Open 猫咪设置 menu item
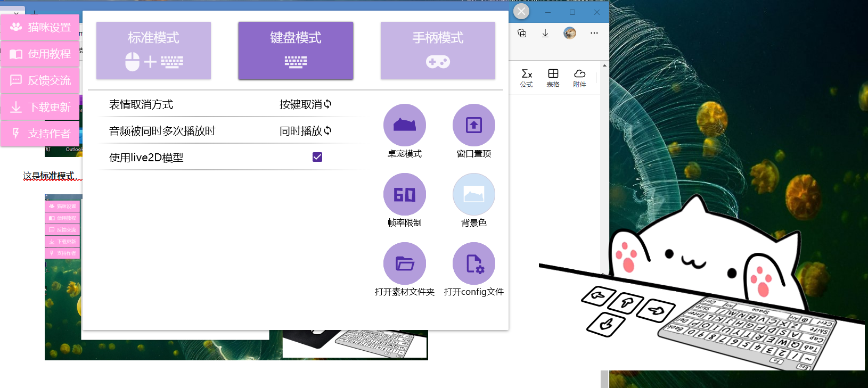 [40, 27]
